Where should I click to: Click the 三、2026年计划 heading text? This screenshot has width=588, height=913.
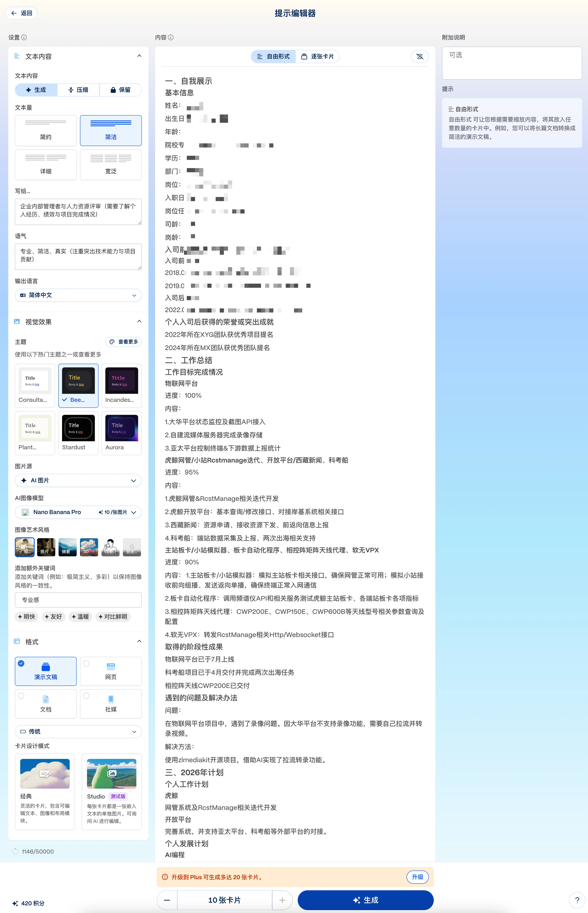[x=194, y=773]
